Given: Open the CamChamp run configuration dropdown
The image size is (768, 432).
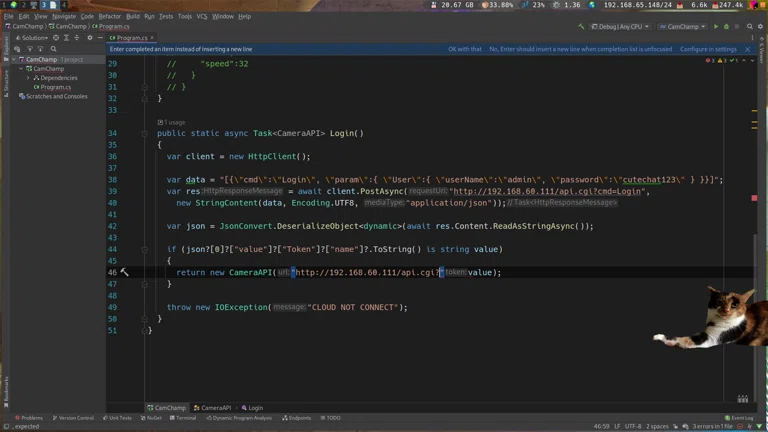Looking at the screenshot, I should point(683,27).
